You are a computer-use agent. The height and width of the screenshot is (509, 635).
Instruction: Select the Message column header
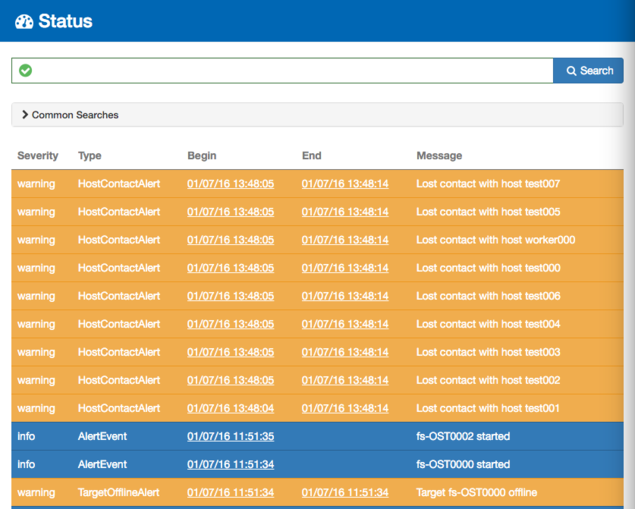point(439,156)
